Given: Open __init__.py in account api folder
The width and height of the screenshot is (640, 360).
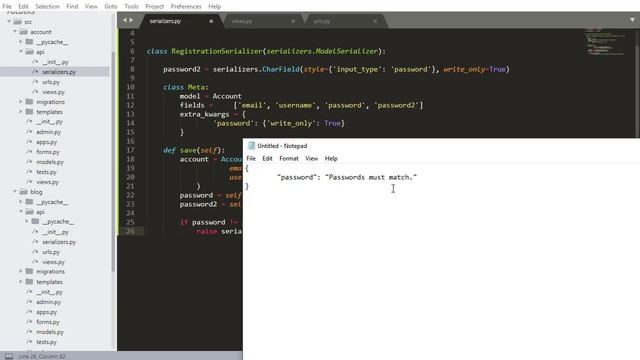Looking at the screenshot, I should pyautogui.click(x=55, y=62).
